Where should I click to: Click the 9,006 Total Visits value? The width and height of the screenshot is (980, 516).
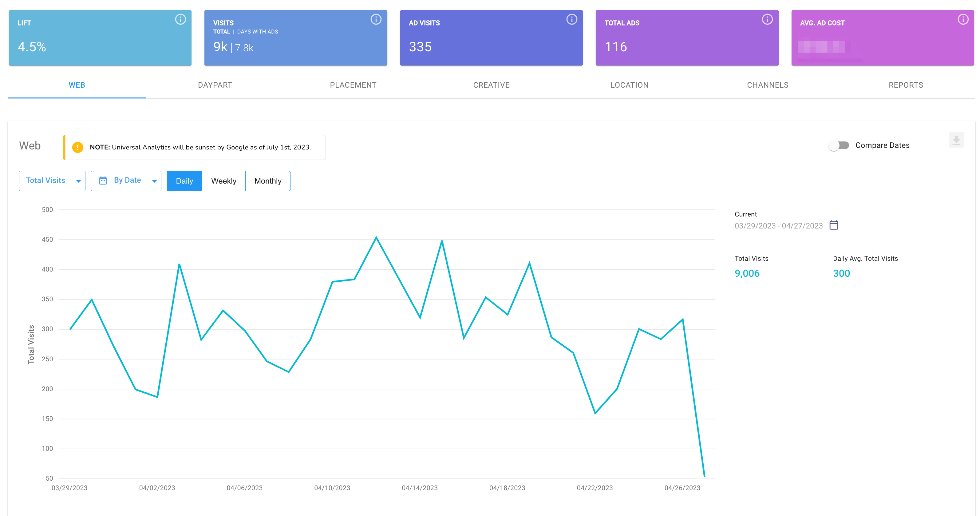pos(747,274)
